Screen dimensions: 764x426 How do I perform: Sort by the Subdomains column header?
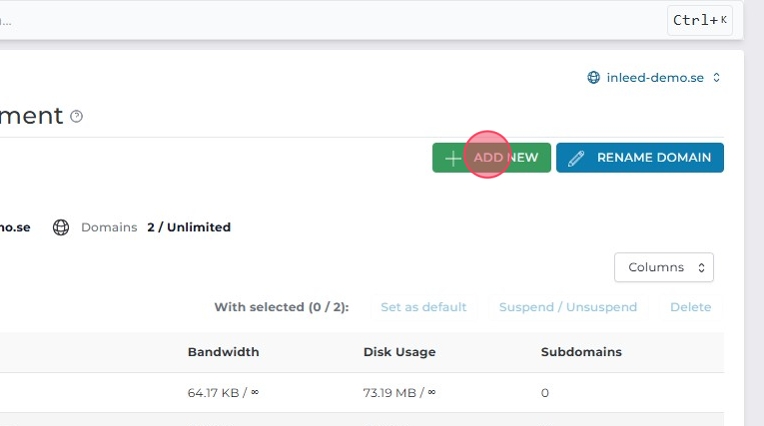click(581, 352)
